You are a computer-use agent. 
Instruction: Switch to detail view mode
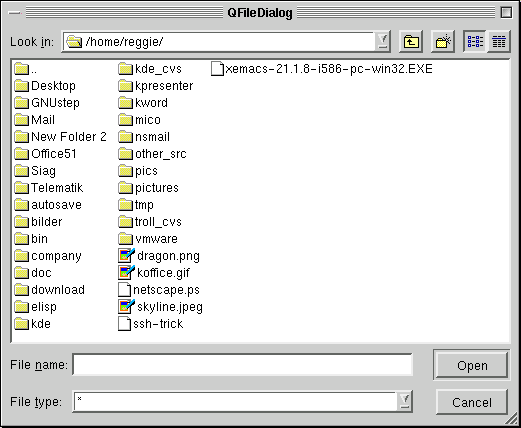pos(499,42)
